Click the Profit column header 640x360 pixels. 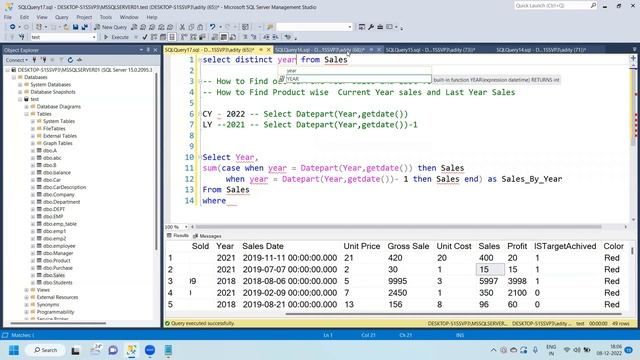coord(517,246)
